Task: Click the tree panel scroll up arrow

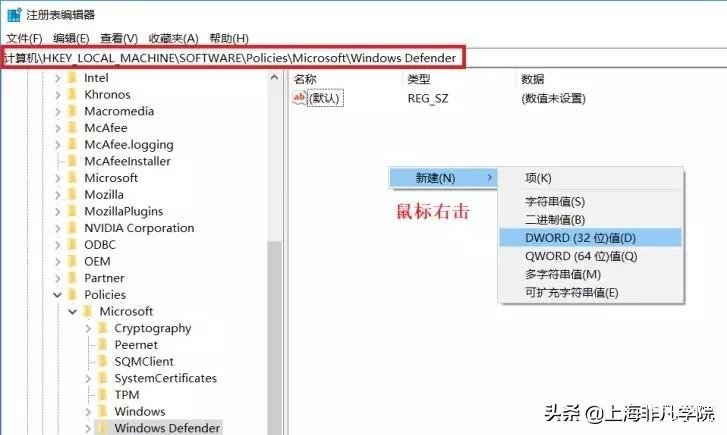Action: 274,77
